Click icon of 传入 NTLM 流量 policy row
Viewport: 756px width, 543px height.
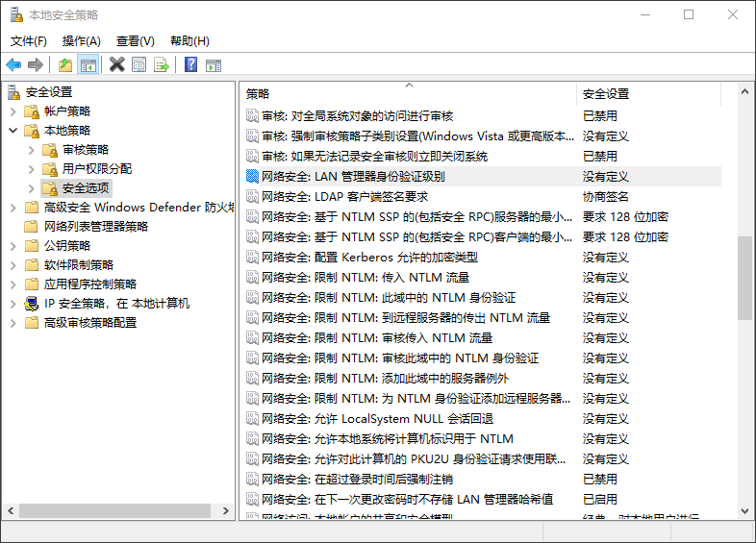(252, 278)
